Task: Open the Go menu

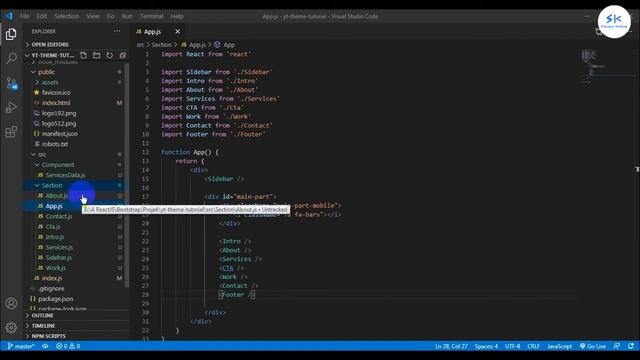Action: click(x=111, y=16)
